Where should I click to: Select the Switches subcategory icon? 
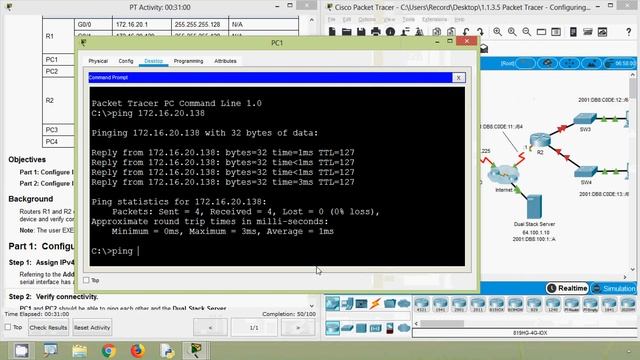(x=347, y=328)
